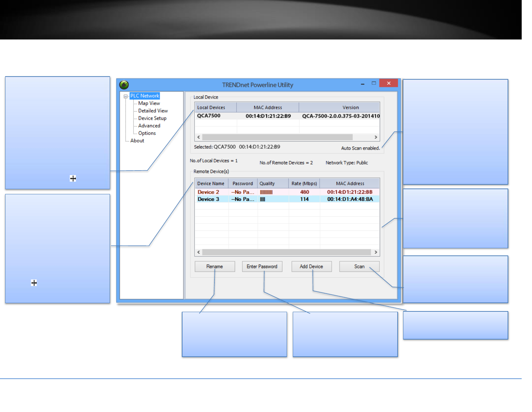The image size is (532, 412).
Task: Click the No.of Remote Devices = 2 text
Action: pyautogui.click(x=286, y=163)
